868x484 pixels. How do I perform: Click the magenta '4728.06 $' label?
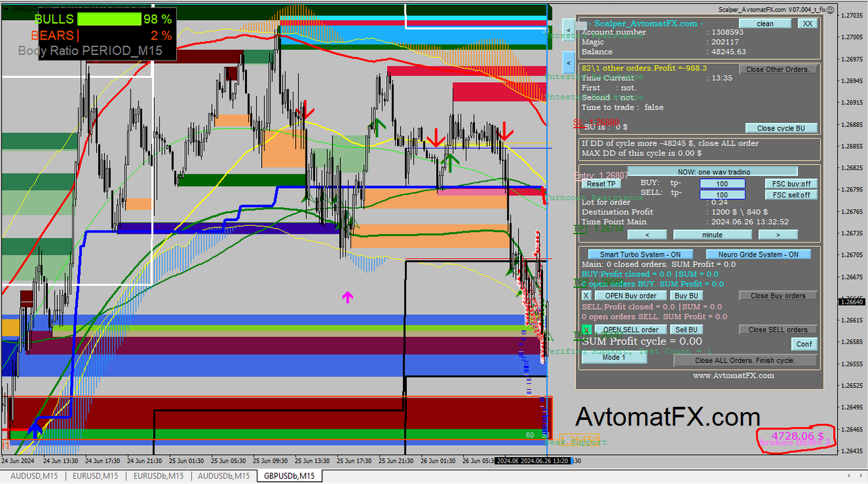tap(797, 436)
